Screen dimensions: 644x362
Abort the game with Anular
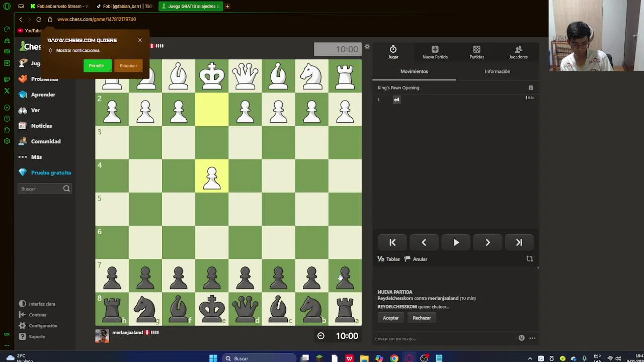coord(416,259)
